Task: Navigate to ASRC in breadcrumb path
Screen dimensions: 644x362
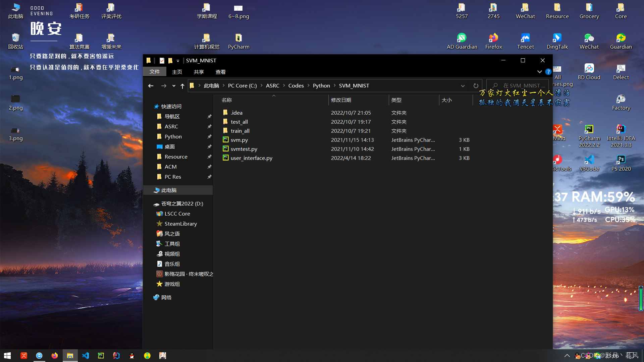Action: click(272, 86)
